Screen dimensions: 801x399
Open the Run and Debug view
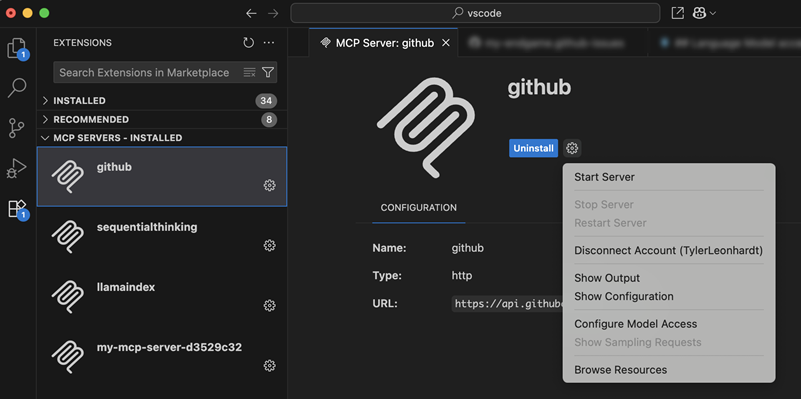coord(17,168)
